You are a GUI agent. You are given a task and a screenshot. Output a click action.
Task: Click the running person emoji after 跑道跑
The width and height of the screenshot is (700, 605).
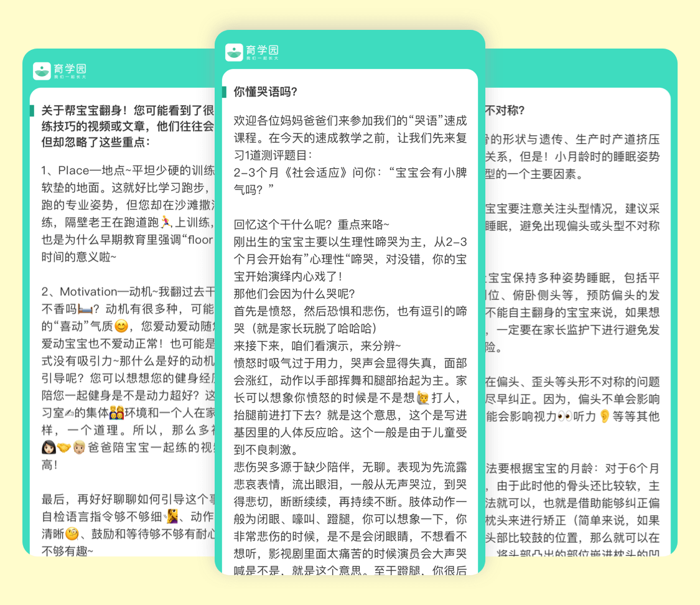coord(166,222)
